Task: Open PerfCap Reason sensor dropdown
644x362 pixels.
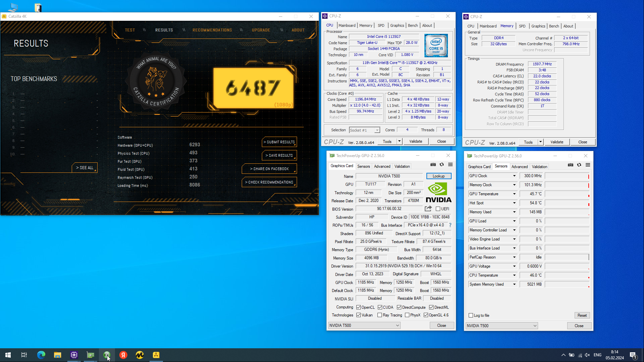Action: pos(514,257)
